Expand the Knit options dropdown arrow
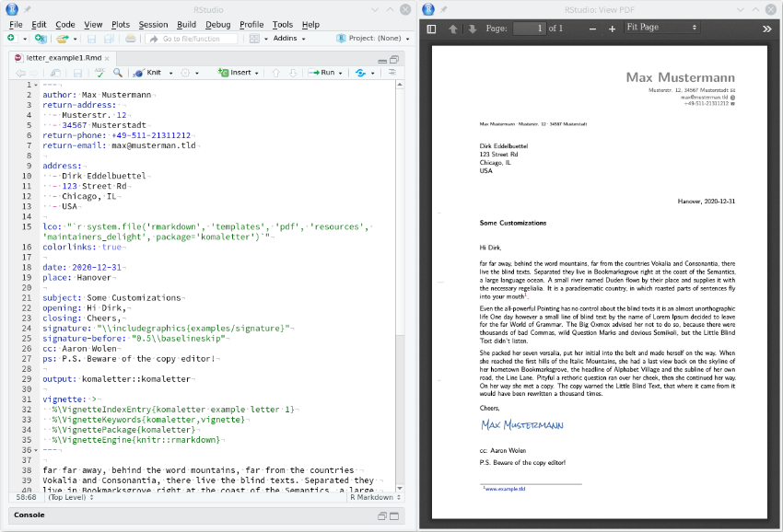783x532 pixels. point(170,74)
